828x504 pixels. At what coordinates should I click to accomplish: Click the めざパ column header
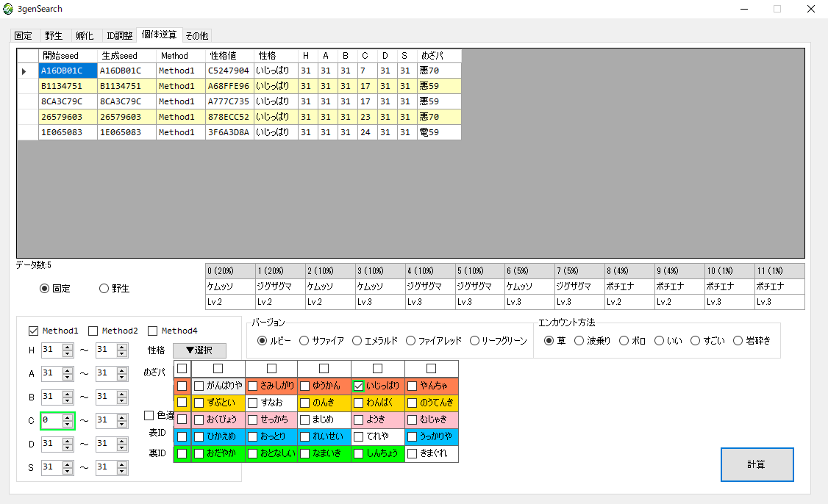pos(439,55)
